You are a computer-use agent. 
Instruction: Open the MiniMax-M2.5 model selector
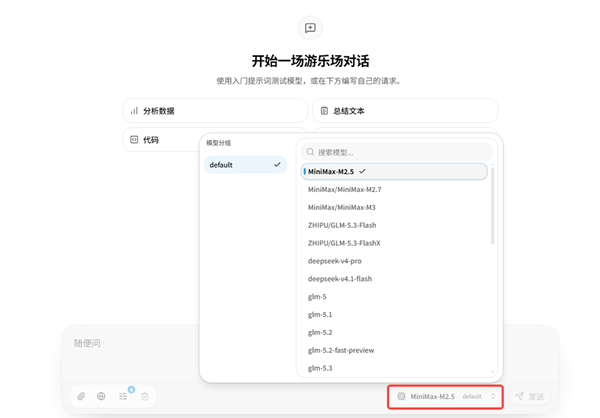click(445, 397)
